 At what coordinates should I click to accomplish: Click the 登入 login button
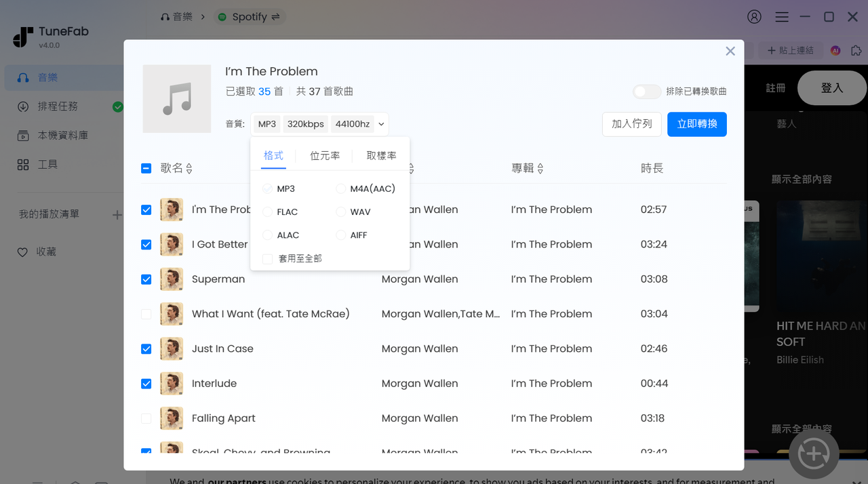coord(832,87)
